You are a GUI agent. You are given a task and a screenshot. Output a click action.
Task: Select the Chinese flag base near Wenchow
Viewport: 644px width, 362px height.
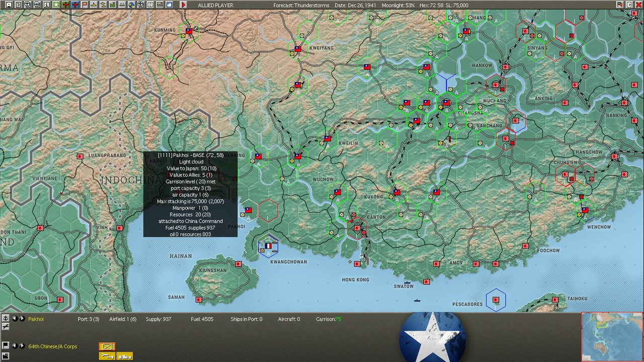click(x=585, y=210)
